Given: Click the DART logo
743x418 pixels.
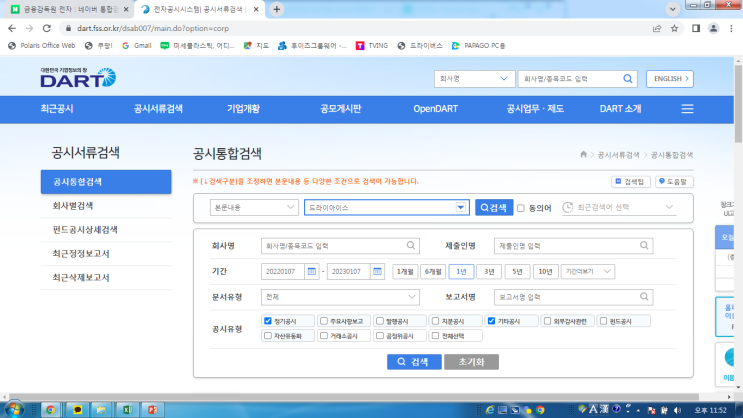Looking at the screenshot, I should (78, 78).
